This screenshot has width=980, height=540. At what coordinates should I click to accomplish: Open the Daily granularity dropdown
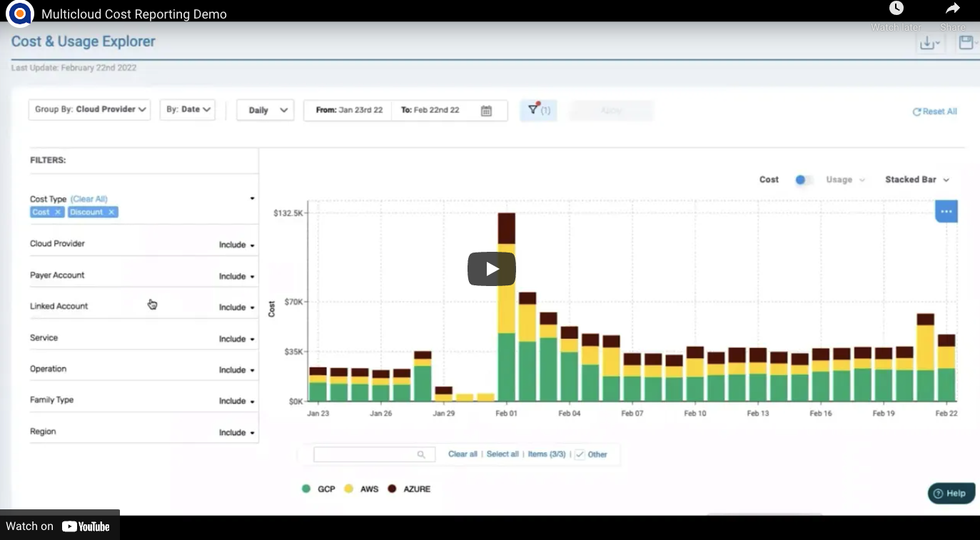click(x=266, y=110)
